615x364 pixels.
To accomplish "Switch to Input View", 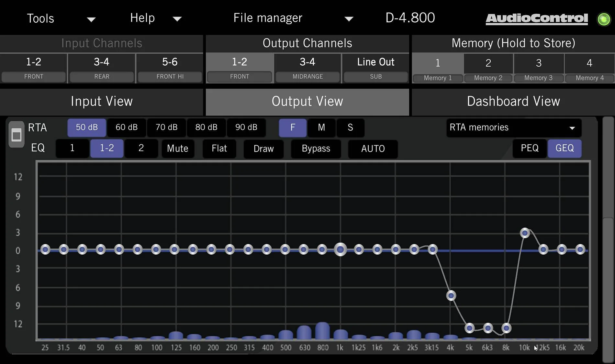I will click(x=102, y=102).
